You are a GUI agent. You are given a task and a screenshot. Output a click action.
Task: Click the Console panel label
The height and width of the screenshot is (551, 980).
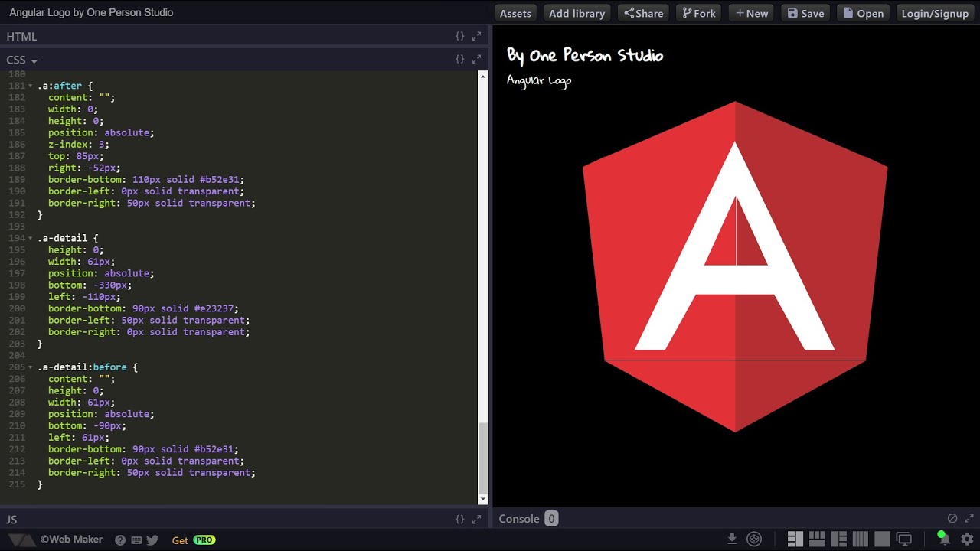click(x=519, y=518)
